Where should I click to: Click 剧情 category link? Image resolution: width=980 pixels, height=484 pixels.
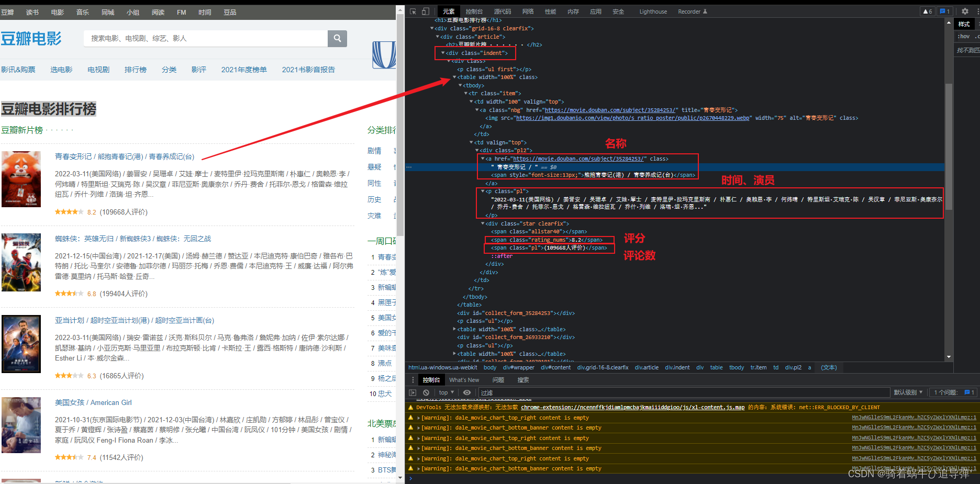(374, 151)
